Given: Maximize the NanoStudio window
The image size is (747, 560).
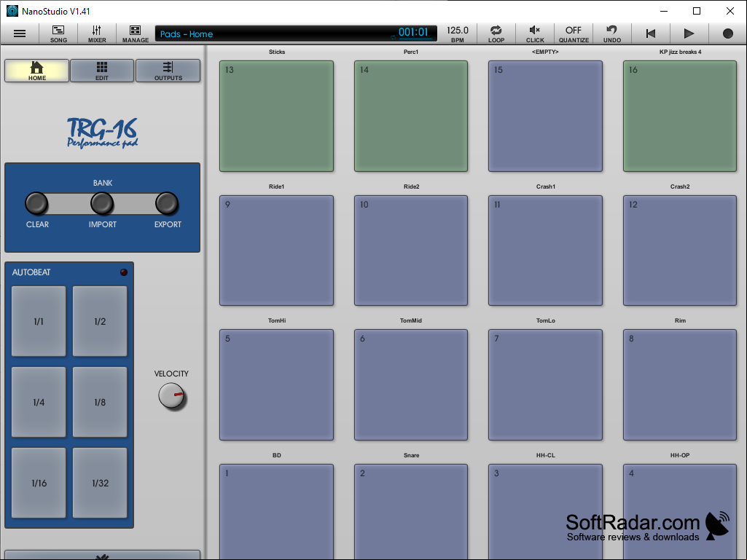Looking at the screenshot, I should pos(697,11).
